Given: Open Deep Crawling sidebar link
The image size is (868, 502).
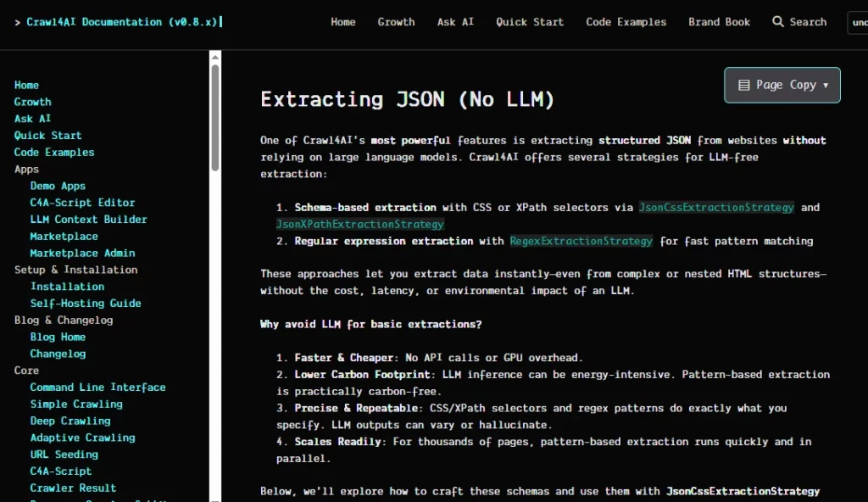Looking at the screenshot, I should [70, 421].
